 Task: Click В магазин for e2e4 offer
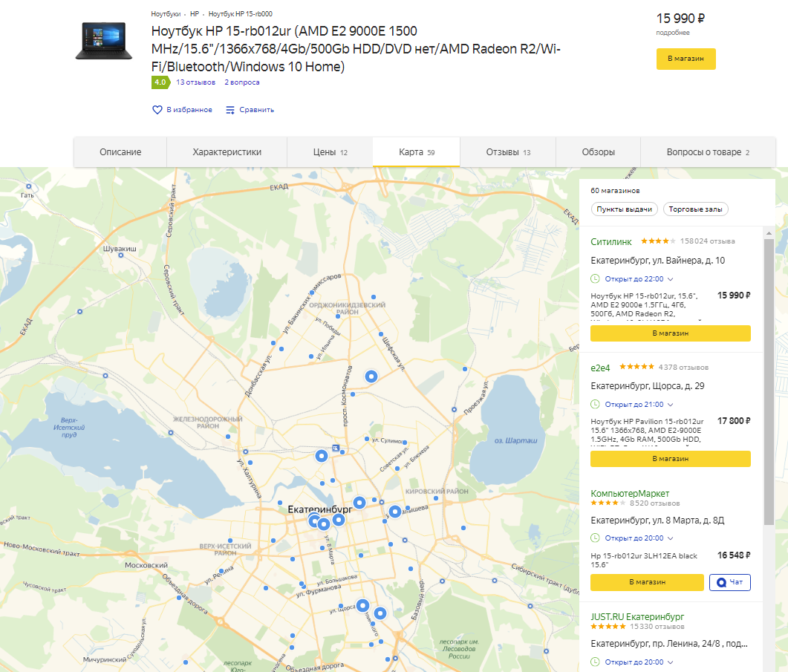[671, 459]
